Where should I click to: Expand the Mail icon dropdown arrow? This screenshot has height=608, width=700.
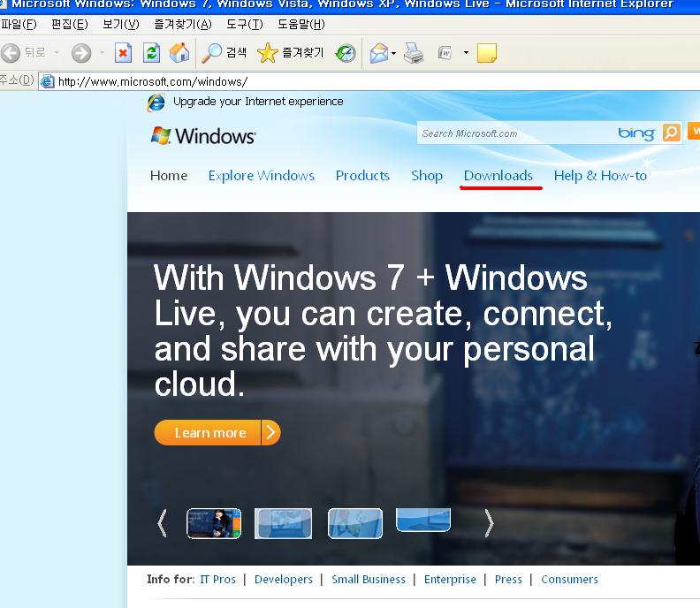point(393,53)
